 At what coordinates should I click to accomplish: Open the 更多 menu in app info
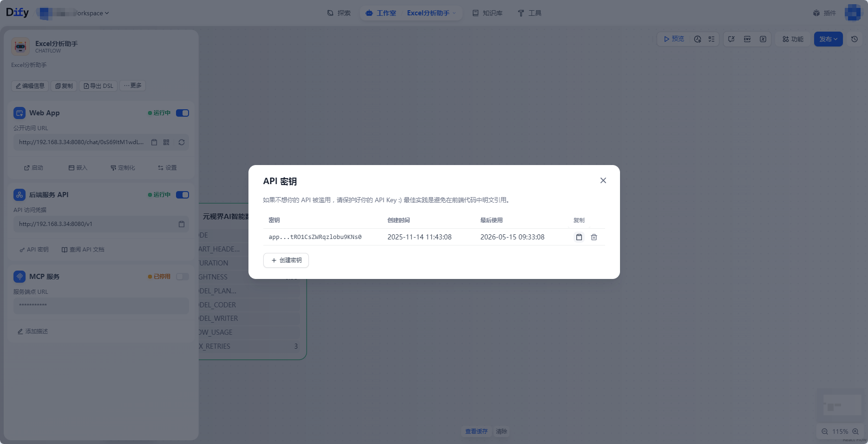(133, 86)
